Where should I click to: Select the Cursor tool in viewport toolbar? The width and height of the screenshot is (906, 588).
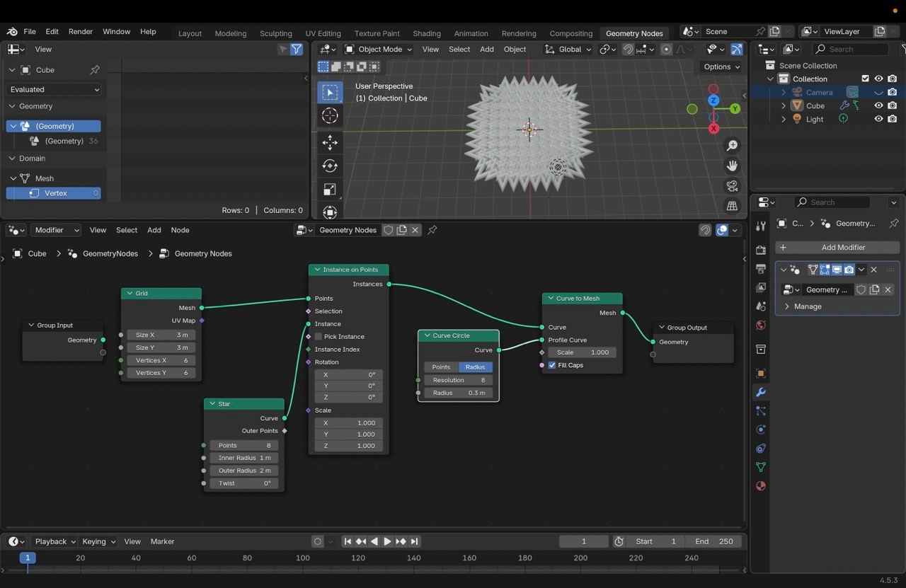[330, 116]
